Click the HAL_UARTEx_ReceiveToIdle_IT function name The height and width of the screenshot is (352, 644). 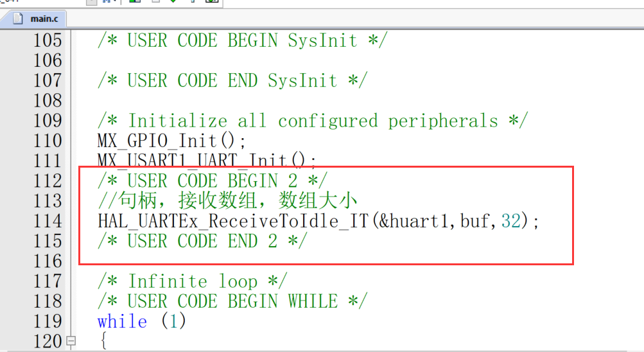coord(233,222)
